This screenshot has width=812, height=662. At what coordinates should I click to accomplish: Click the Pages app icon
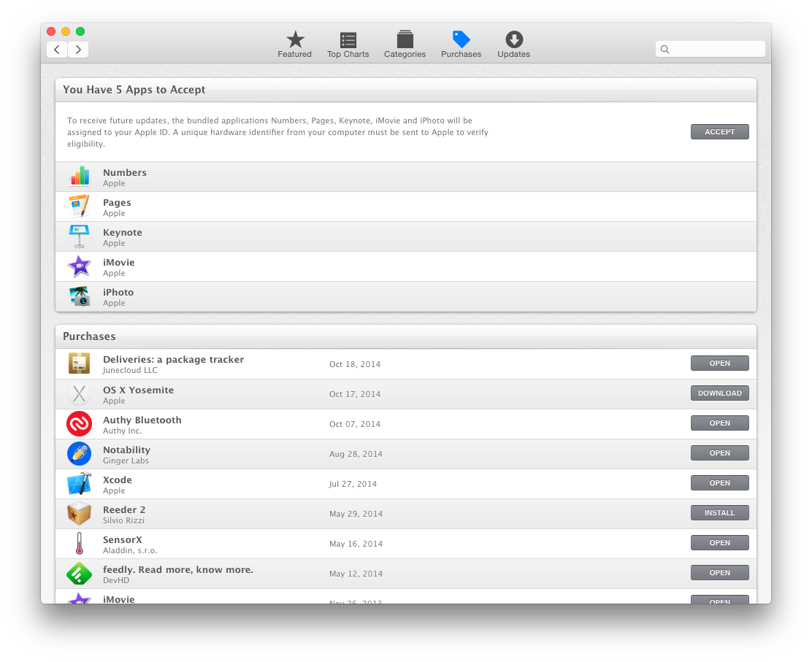pos(80,207)
